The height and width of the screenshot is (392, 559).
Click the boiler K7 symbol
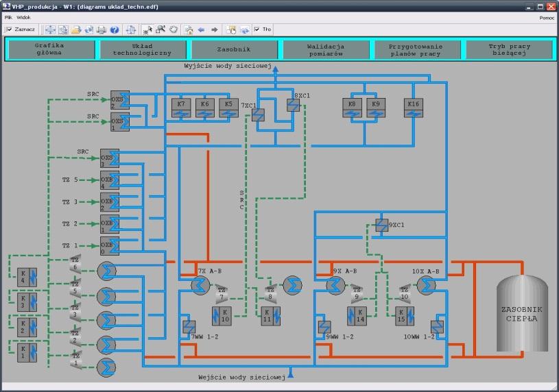coord(181,108)
